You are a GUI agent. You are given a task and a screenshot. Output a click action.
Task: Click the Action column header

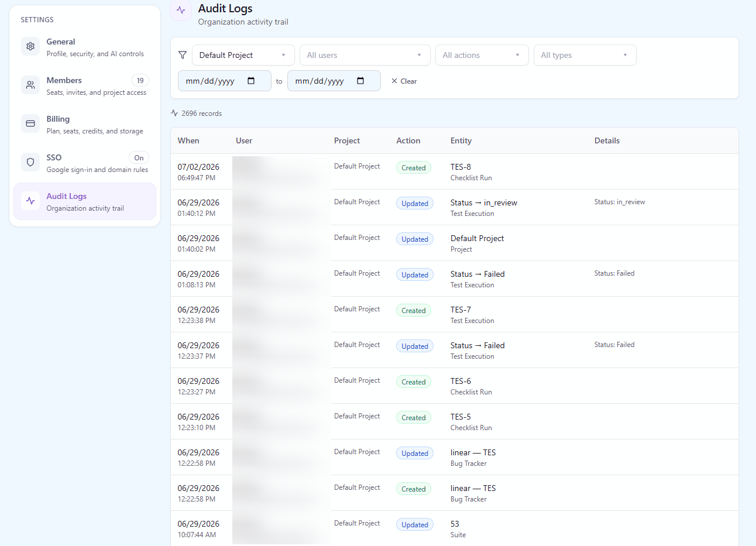pos(408,140)
